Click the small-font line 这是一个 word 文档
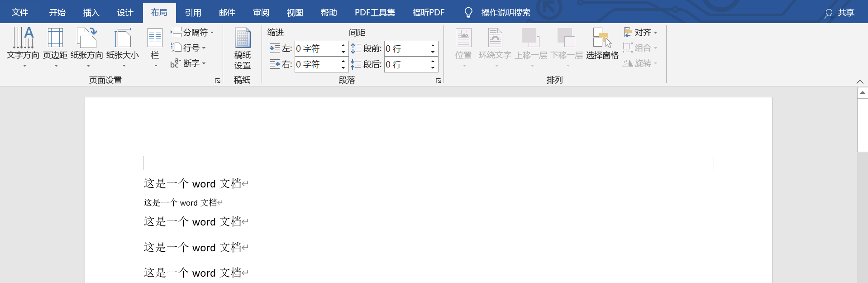The height and width of the screenshot is (283, 868). pyautogui.click(x=181, y=203)
